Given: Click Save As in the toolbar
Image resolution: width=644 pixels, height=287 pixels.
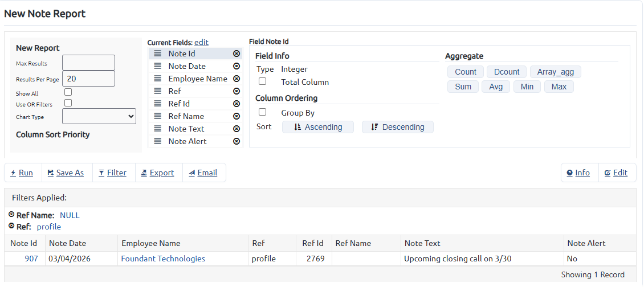Looking at the screenshot, I should coord(66,173).
